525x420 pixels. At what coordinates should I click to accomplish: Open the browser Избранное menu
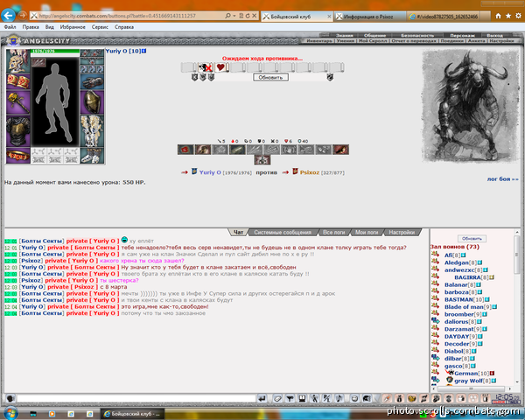point(73,27)
